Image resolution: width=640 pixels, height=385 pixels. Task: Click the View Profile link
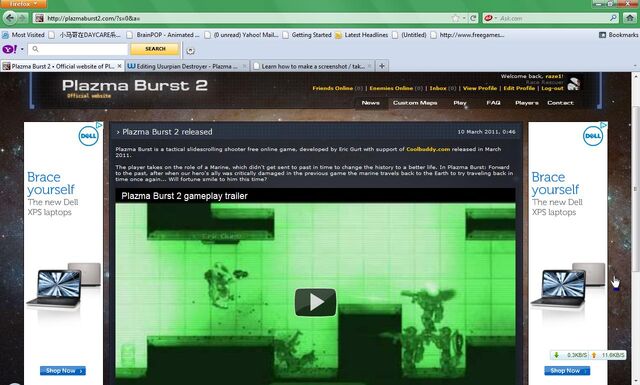(x=480, y=88)
